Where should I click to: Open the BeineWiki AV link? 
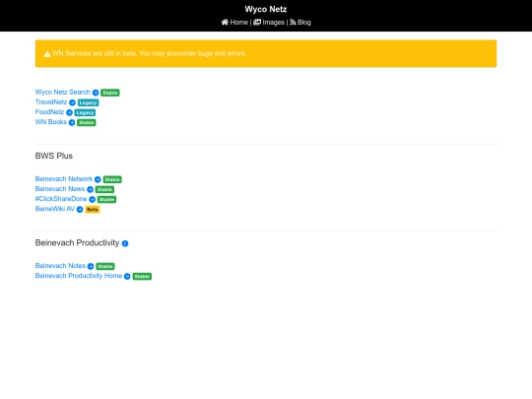pyautogui.click(x=55, y=209)
